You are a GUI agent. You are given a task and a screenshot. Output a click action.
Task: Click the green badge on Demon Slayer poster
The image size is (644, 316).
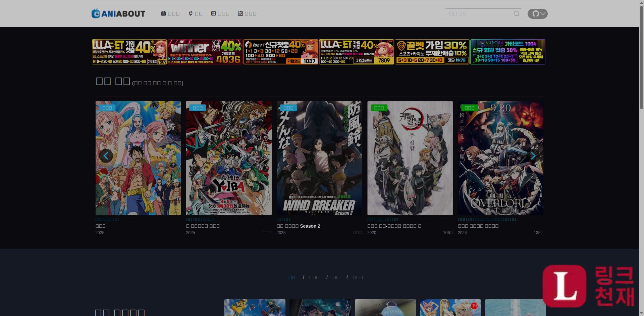click(x=379, y=108)
